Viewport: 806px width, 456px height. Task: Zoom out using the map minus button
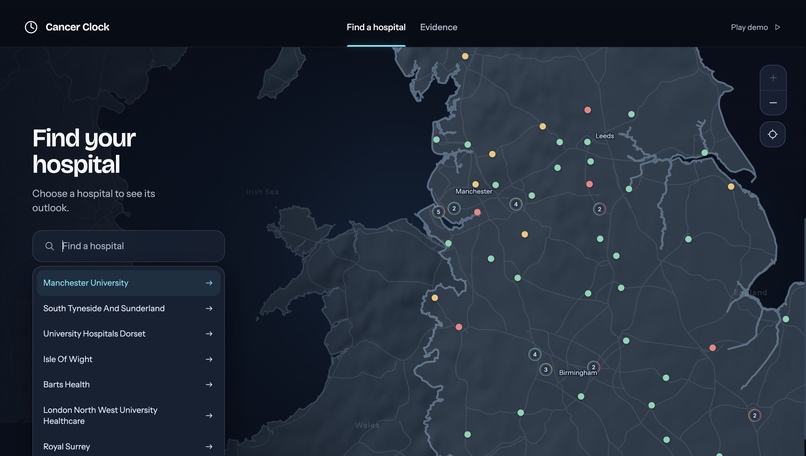(773, 103)
